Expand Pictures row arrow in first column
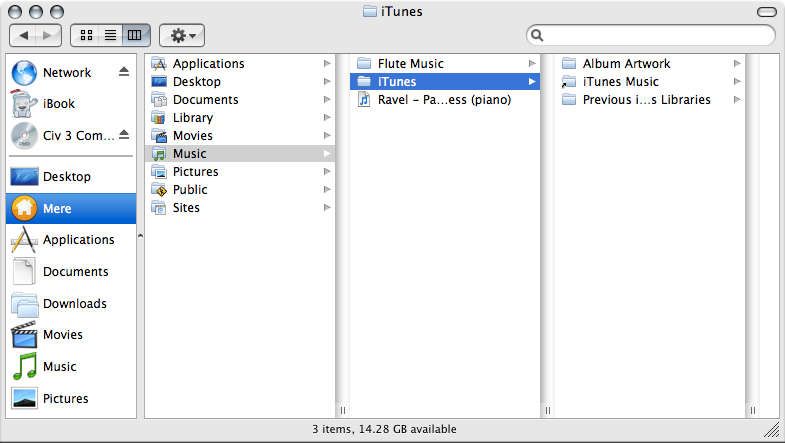 click(x=327, y=172)
